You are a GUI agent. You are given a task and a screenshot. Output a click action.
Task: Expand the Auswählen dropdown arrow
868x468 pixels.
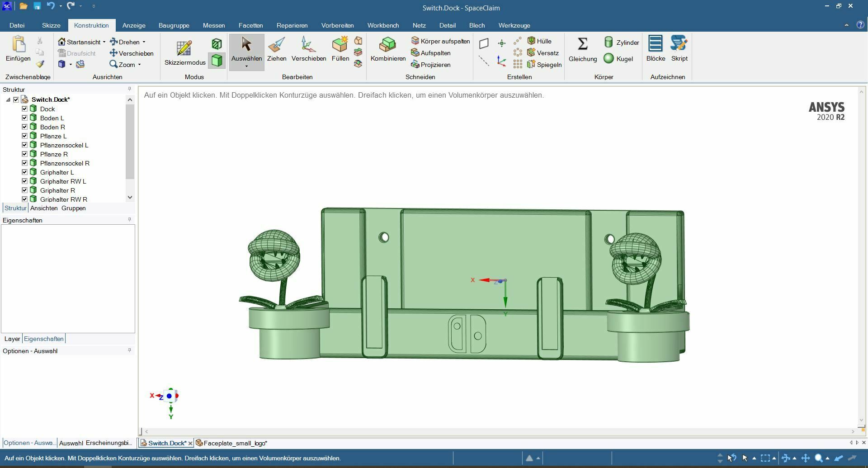pos(246,66)
